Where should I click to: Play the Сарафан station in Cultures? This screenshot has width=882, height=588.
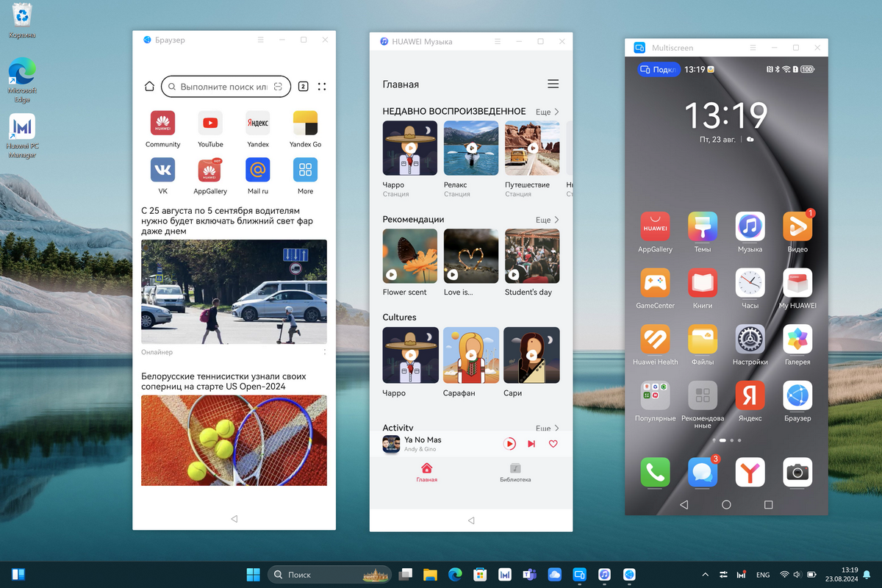point(471,355)
